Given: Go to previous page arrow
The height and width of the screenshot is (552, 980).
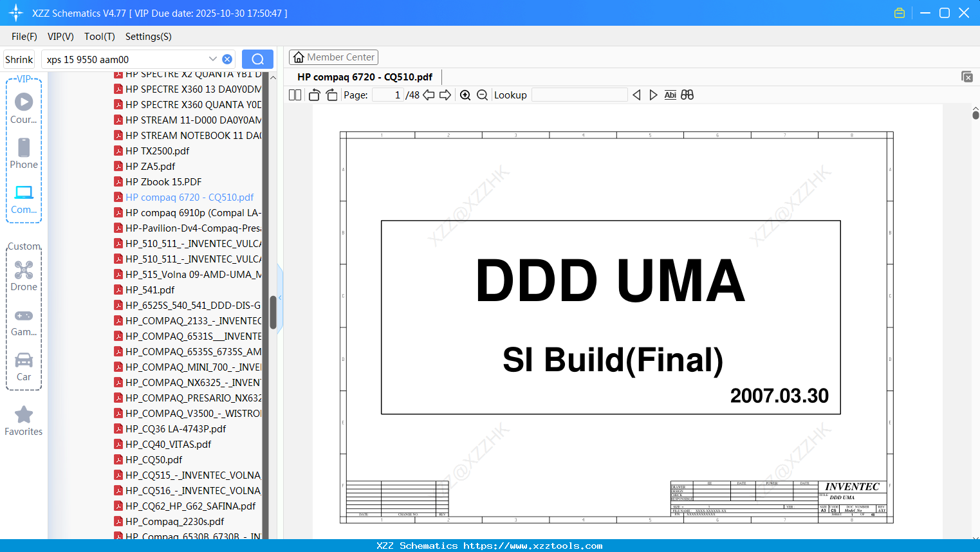Looking at the screenshot, I should [429, 95].
